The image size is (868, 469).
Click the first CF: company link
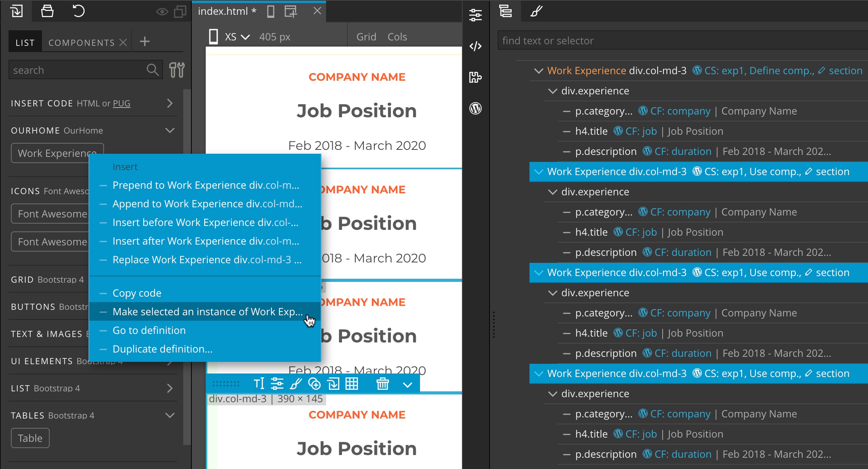(680, 111)
